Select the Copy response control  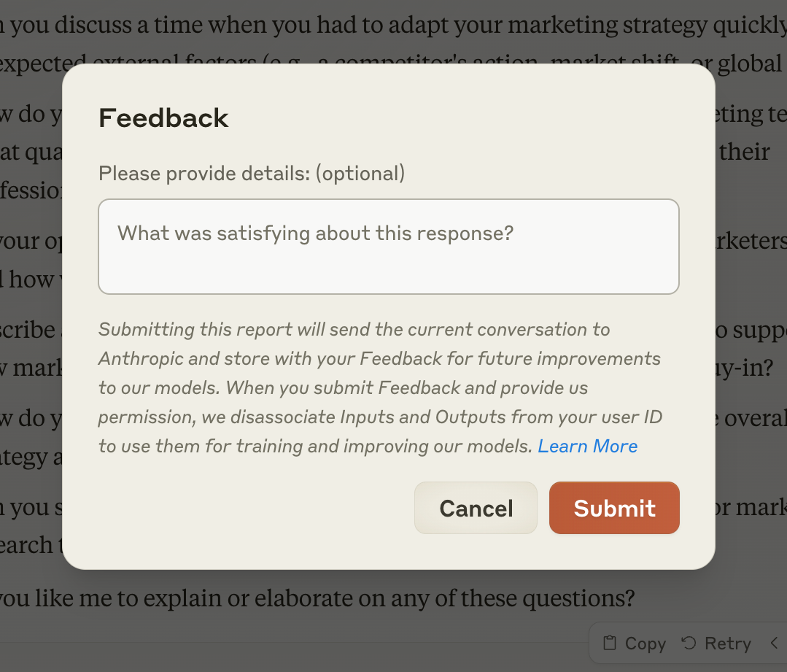tap(633, 643)
